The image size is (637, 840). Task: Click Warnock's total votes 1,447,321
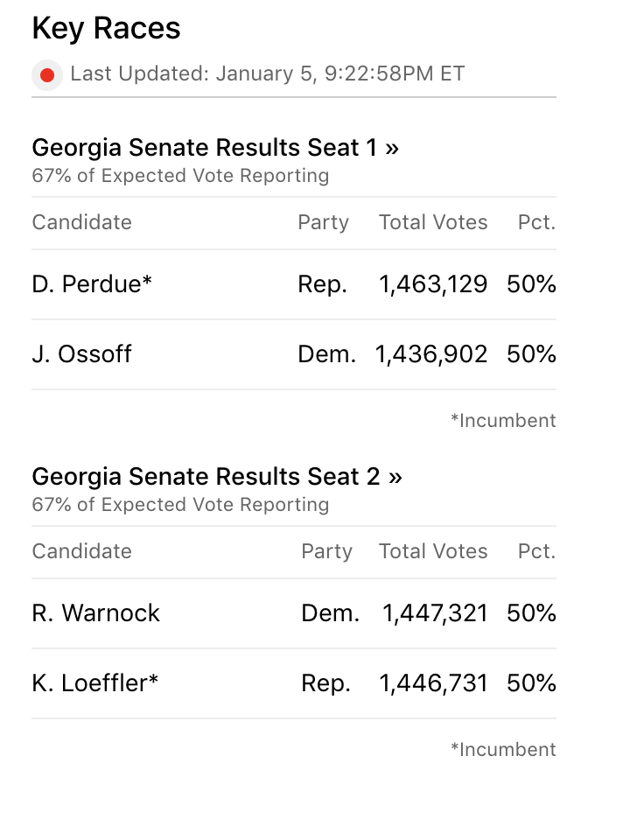pyautogui.click(x=435, y=613)
